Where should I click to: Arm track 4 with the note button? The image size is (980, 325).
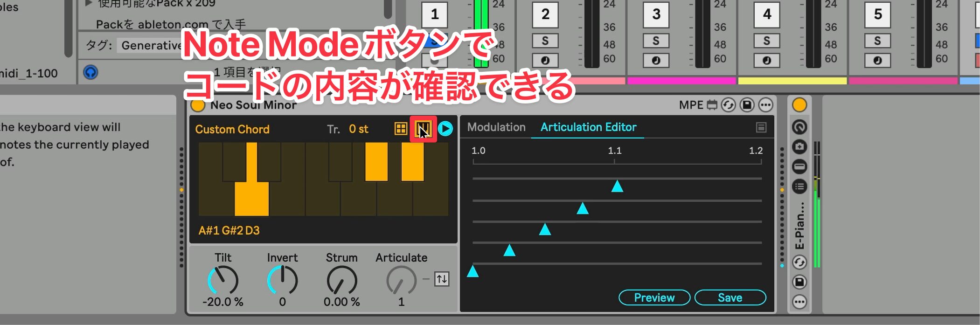[767, 60]
